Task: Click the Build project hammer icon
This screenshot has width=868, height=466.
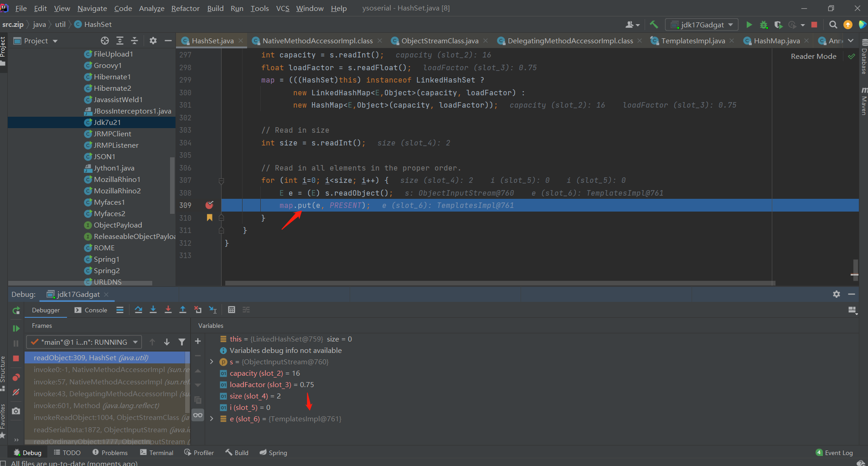Action: coord(654,25)
